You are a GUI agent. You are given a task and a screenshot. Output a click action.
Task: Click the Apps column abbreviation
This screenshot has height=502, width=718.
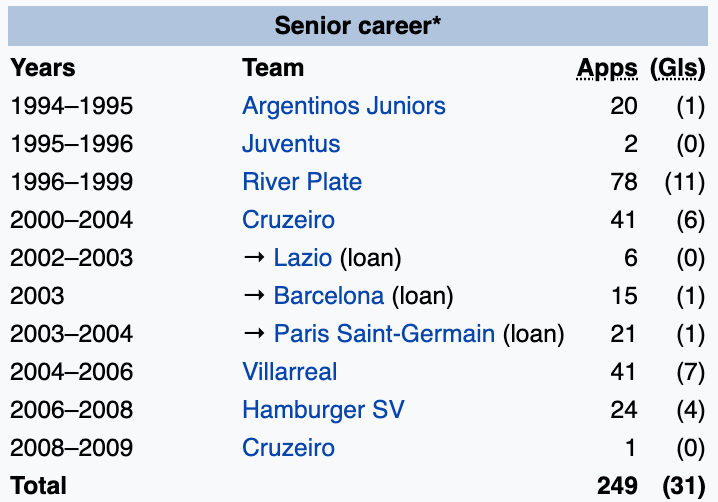click(x=607, y=69)
